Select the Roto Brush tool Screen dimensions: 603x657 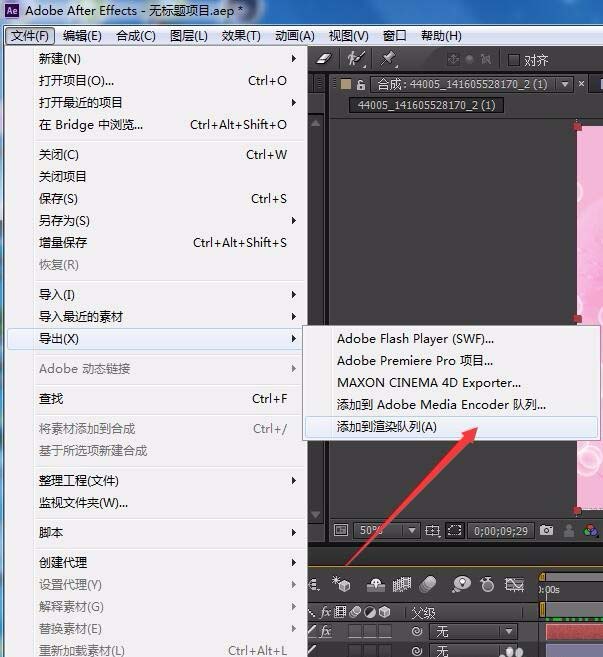(x=354, y=60)
